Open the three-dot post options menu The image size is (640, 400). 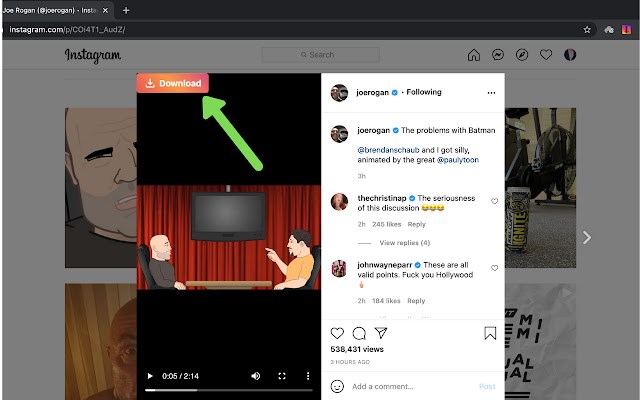[x=491, y=93]
